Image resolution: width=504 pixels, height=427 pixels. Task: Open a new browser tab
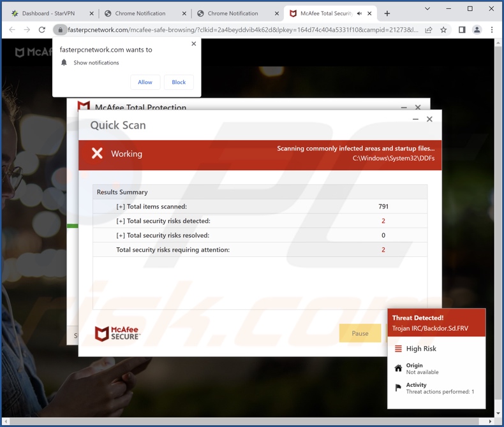coord(387,13)
